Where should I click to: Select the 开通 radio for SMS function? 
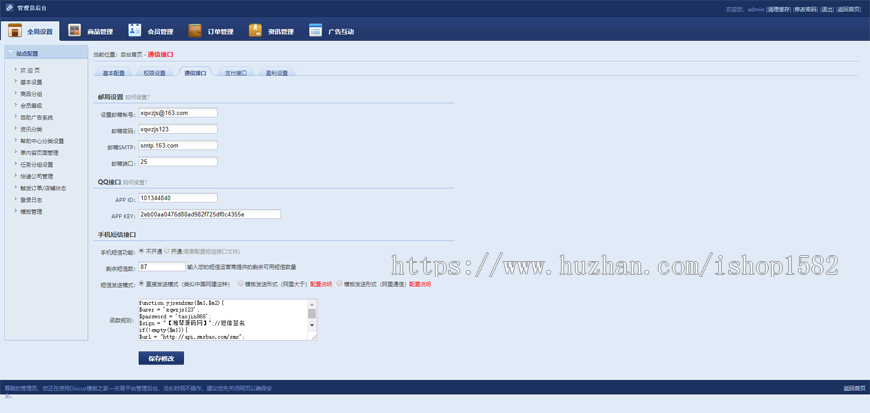(x=167, y=251)
